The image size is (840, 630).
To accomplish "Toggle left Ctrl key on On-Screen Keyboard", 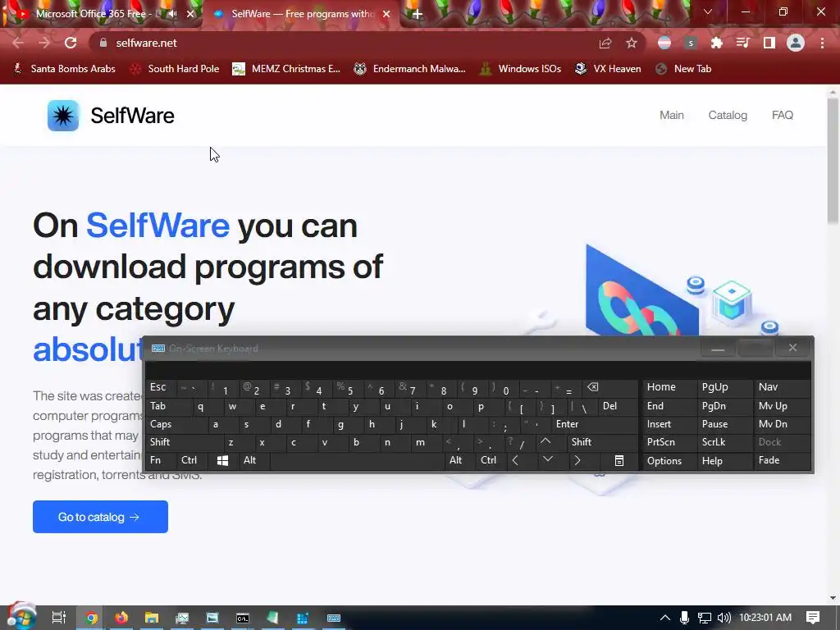I will pyautogui.click(x=192, y=461).
